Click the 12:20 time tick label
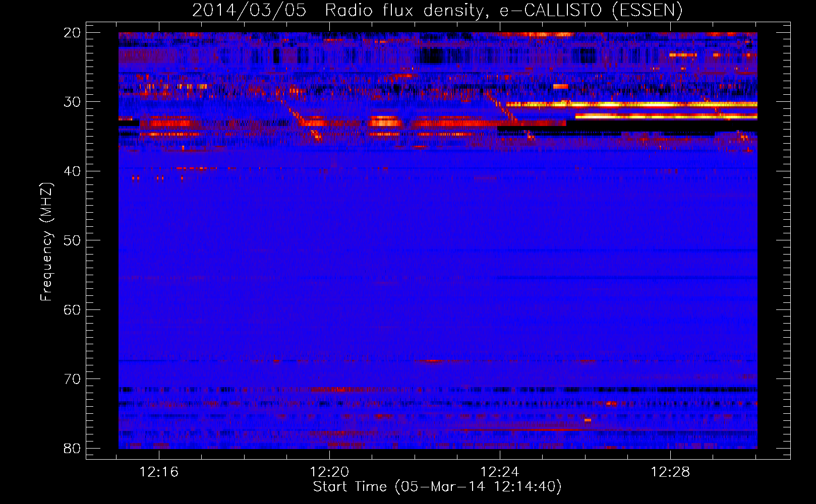Image resolution: width=816 pixels, height=504 pixels. [329, 472]
